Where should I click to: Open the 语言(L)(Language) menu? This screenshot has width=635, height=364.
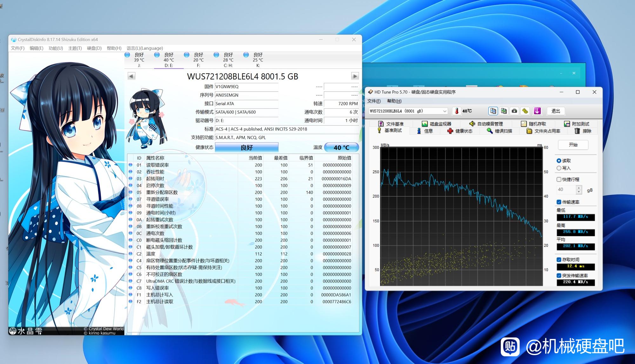(x=145, y=48)
